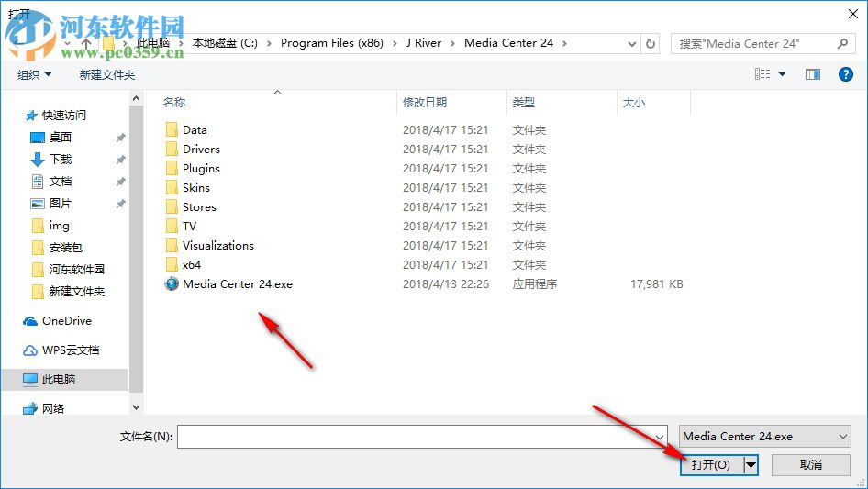Select the x64 folder icon
This screenshot has width=868, height=489.
(172, 265)
